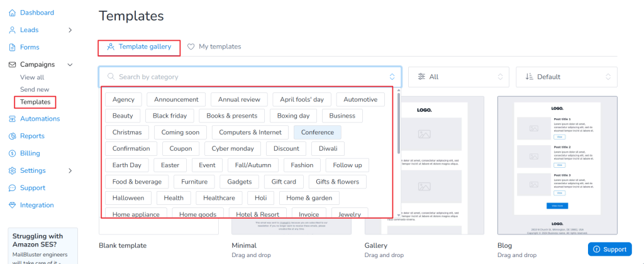This screenshot has height=264, width=644.
Task: Choose the Home & garden tag
Action: 309,198
